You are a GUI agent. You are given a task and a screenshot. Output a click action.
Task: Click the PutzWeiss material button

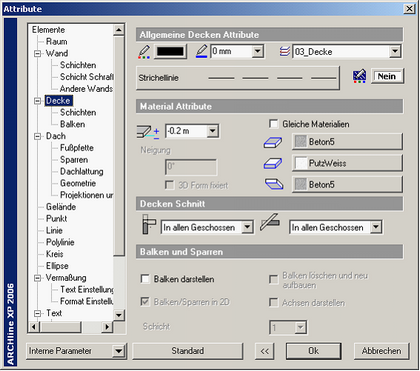click(x=347, y=163)
